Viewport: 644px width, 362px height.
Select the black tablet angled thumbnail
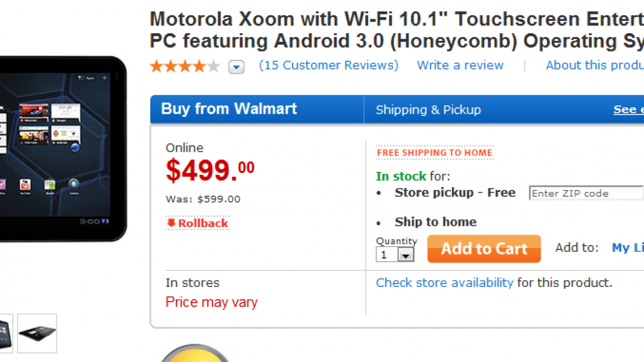click(x=37, y=333)
